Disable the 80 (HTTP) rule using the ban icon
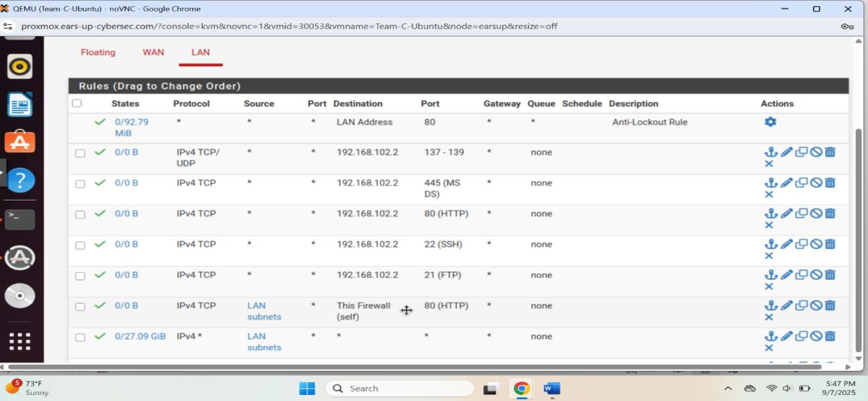This screenshot has height=401, width=868. (815, 213)
